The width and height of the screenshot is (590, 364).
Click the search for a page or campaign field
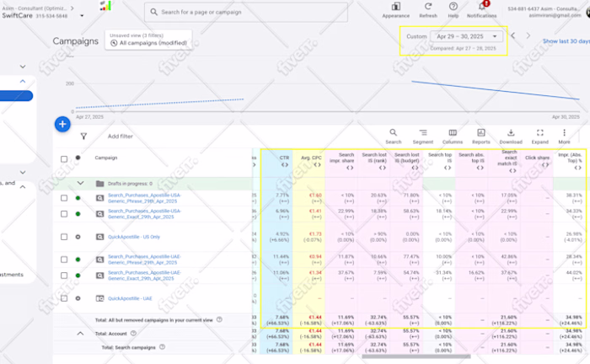tap(246, 12)
